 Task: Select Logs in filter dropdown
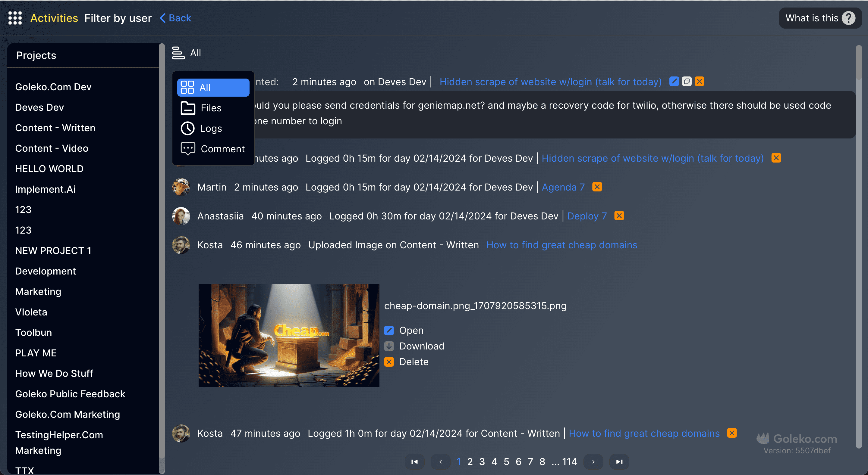[x=211, y=129]
